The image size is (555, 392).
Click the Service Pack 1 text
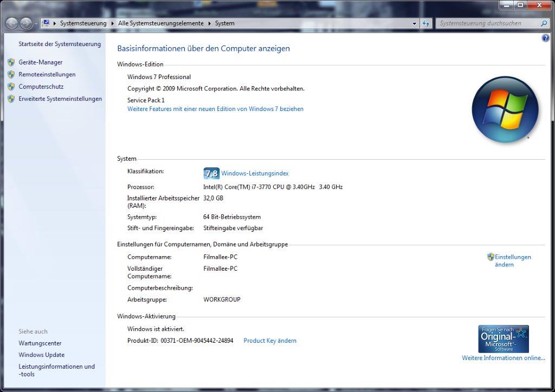point(146,100)
